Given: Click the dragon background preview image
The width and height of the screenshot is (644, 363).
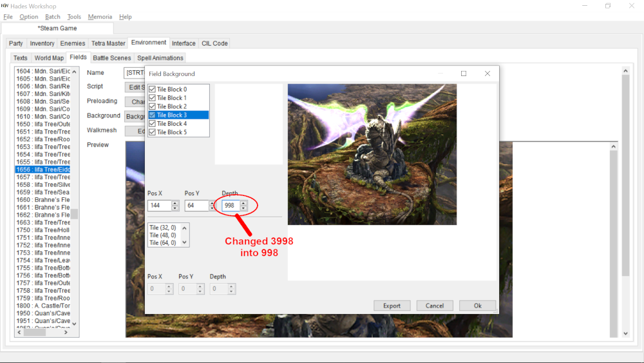Looking at the screenshot, I should [372, 154].
